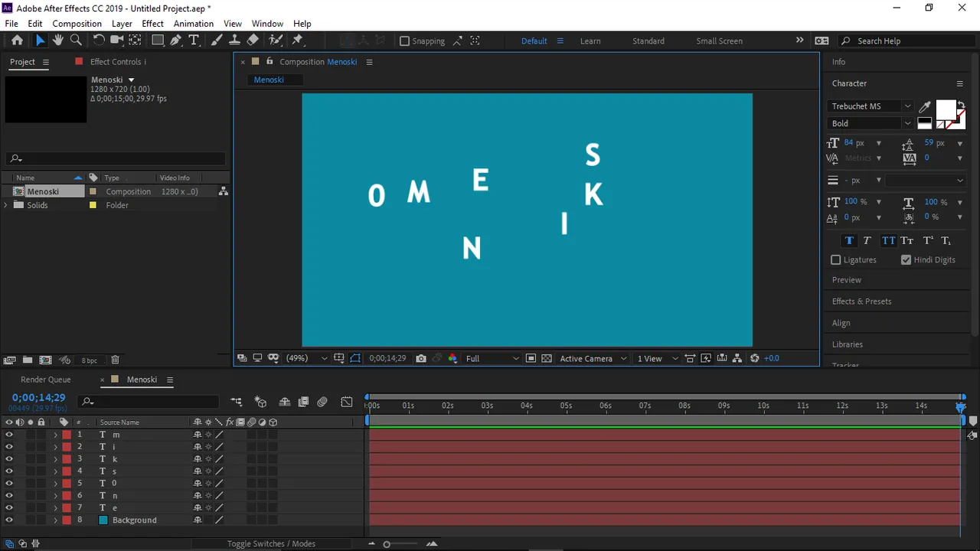Lock layer 5 '0' in timeline
Image resolution: width=980 pixels, height=551 pixels.
(41, 484)
